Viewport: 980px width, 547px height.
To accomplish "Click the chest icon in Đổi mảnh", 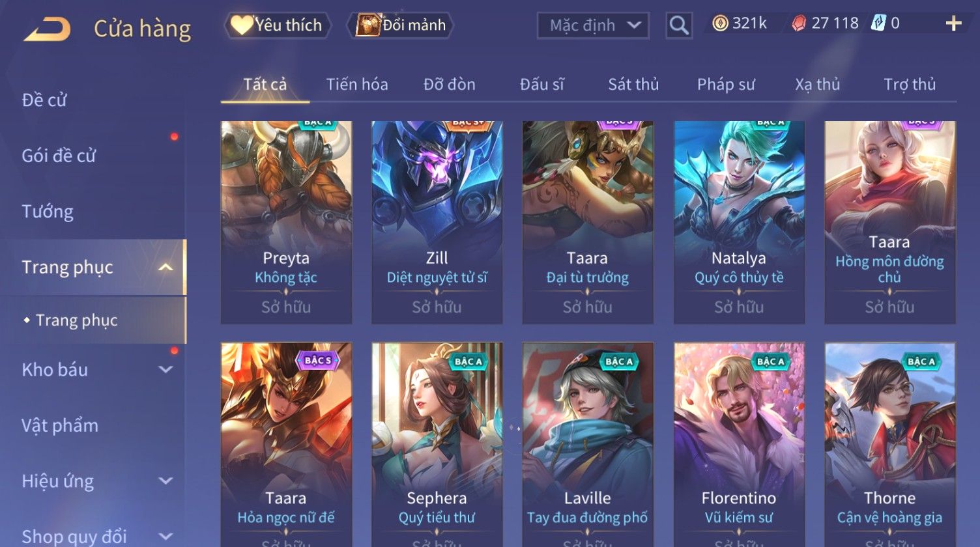I will point(368,25).
